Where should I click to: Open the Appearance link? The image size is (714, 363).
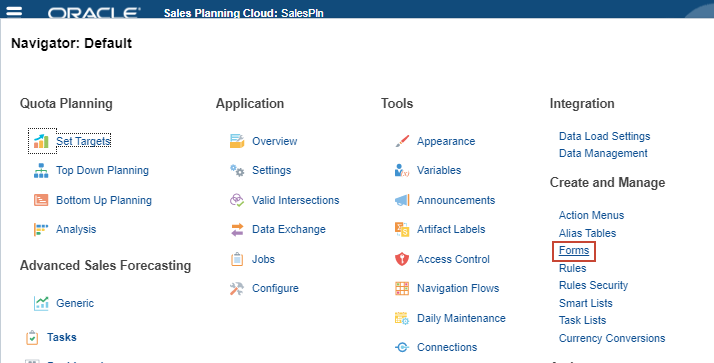(446, 142)
